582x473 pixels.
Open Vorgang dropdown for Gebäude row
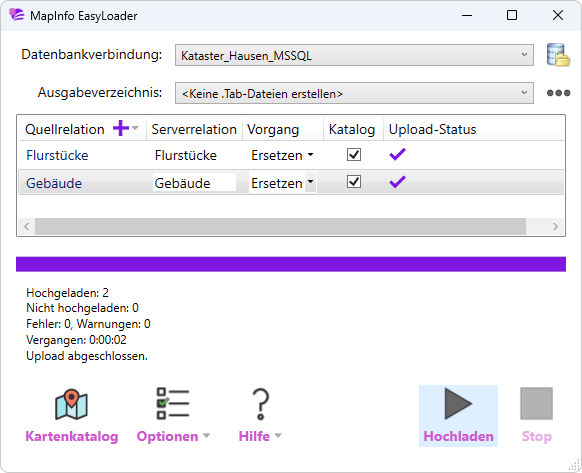coord(310,182)
